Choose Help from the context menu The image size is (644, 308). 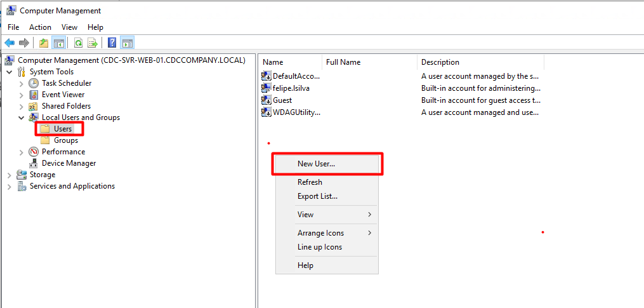point(327,265)
